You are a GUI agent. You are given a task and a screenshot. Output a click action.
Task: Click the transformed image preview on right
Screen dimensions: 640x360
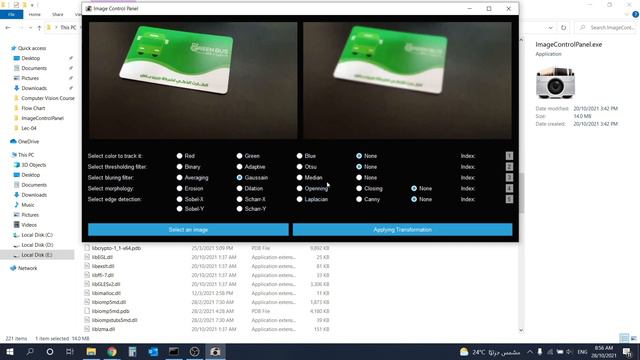click(x=407, y=81)
